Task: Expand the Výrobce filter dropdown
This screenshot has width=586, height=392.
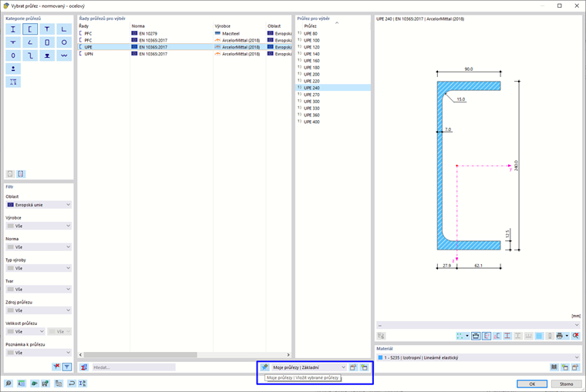Action: point(39,226)
